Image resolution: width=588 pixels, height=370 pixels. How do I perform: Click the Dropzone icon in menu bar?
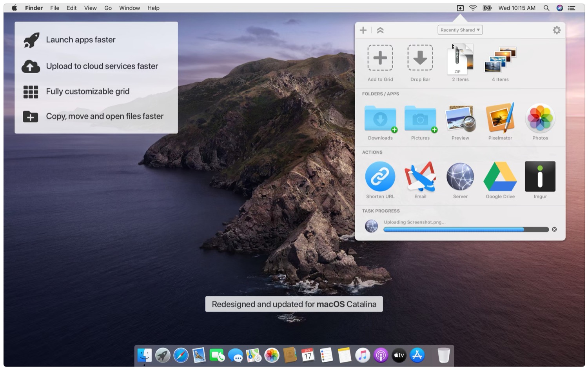point(460,8)
